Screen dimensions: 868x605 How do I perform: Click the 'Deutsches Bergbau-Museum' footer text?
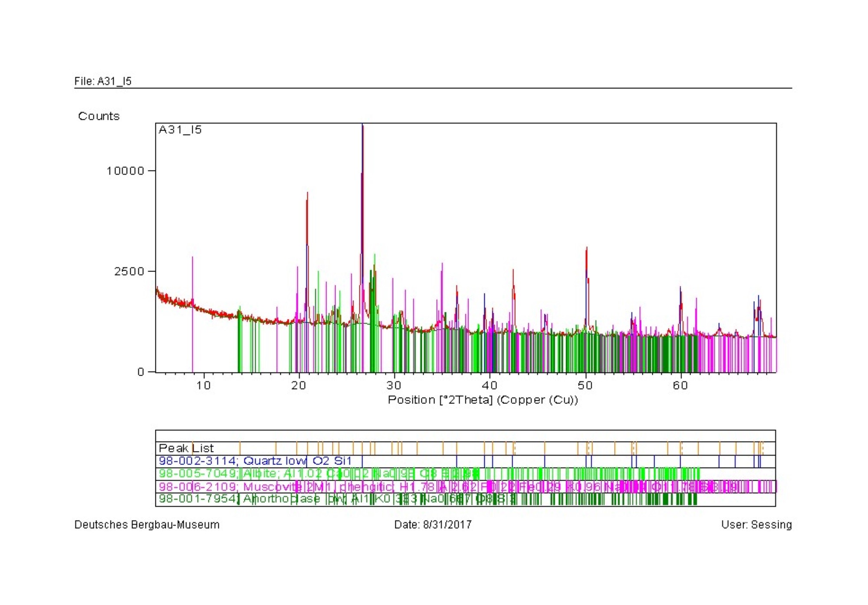147,525
